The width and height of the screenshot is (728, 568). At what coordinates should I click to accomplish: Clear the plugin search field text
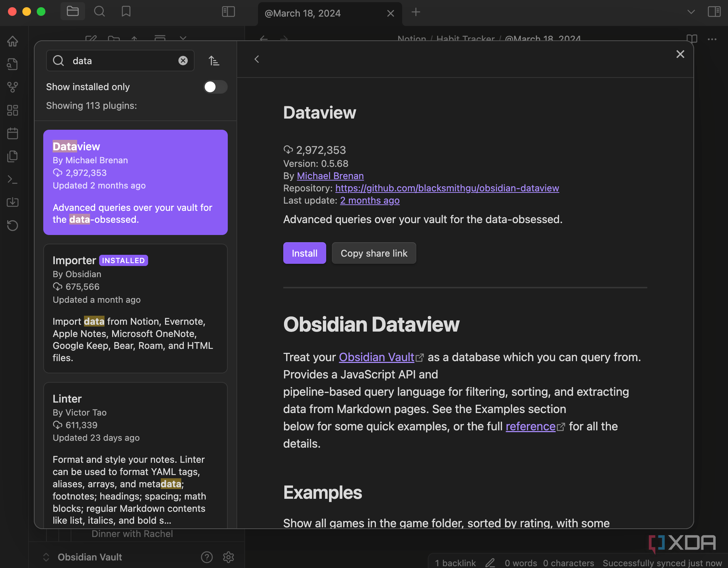tap(183, 61)
